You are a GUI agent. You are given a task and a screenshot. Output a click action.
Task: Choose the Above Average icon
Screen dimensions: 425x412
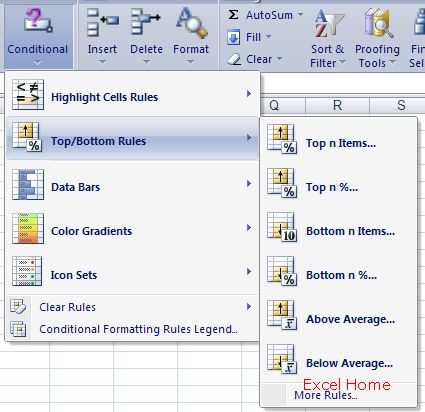(x=282, y=315)
